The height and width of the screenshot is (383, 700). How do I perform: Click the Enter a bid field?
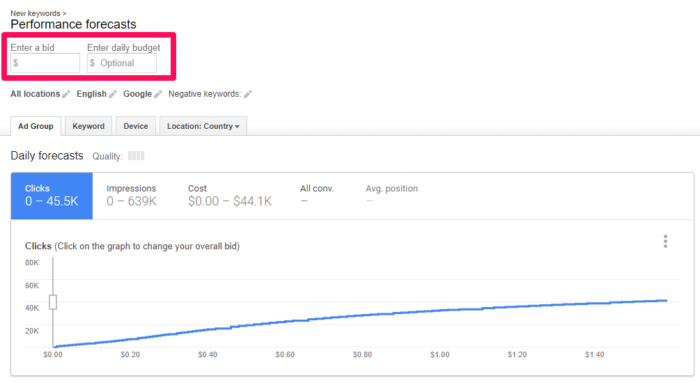point(45,63)
